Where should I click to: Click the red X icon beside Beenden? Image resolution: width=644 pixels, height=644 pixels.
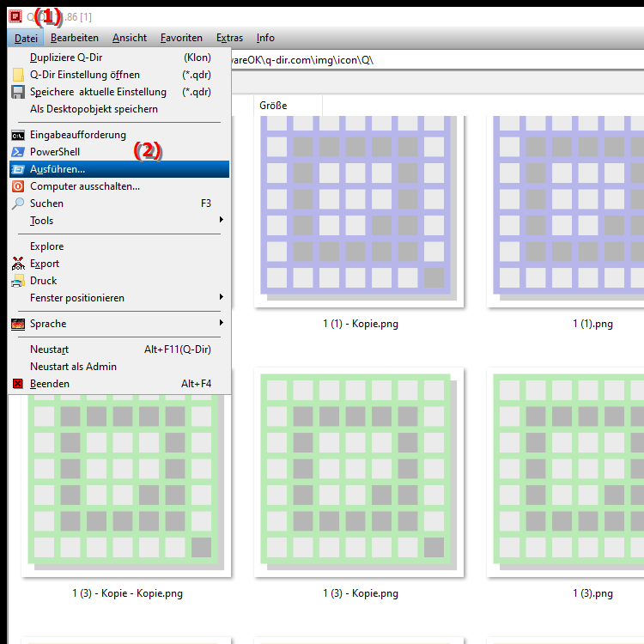point(18,384)
